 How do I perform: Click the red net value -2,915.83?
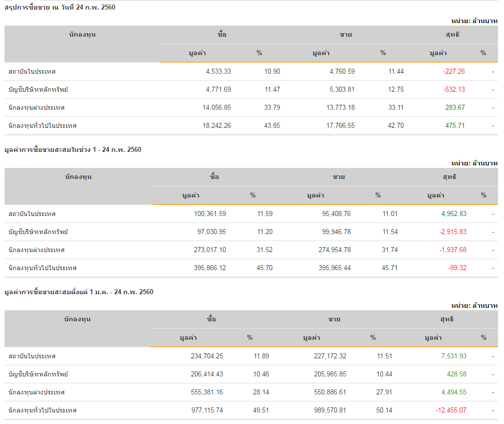(x=453, y=232)
